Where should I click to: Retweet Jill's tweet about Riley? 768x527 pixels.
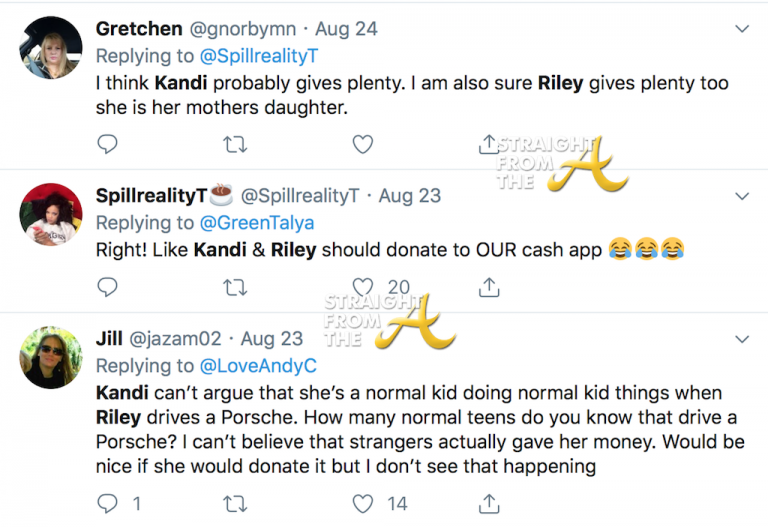[236, 502]
